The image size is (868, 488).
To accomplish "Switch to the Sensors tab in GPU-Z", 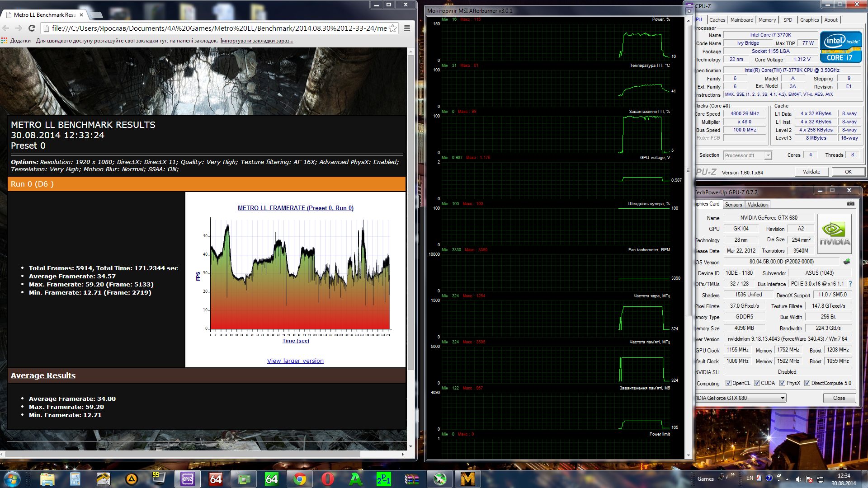I will coord(733,205).
